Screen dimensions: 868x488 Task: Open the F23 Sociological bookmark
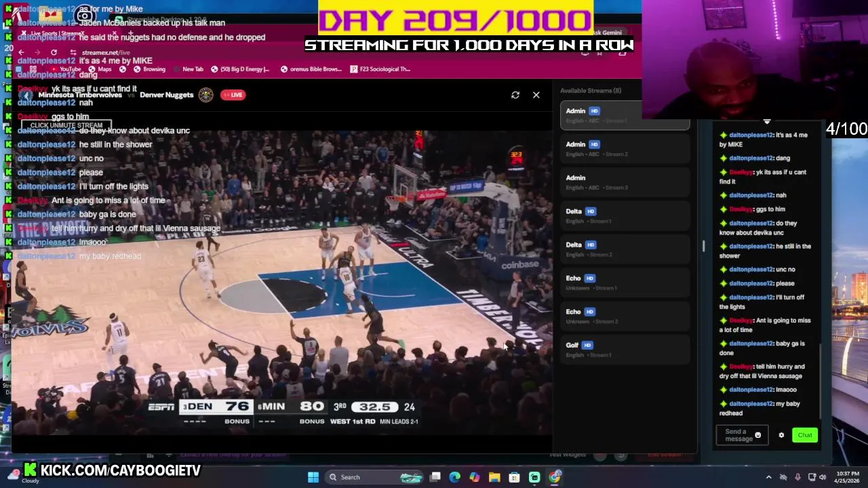pos(380,69)
